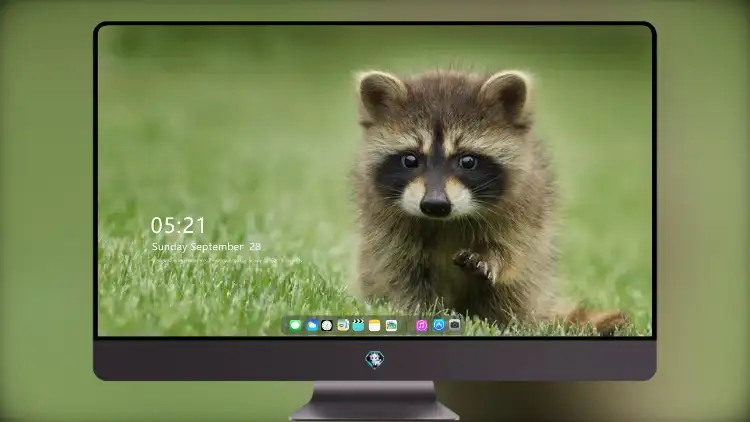This screenshot has width=750, height=422.
Task: Open the Weather app in dock
Action: 311,325
